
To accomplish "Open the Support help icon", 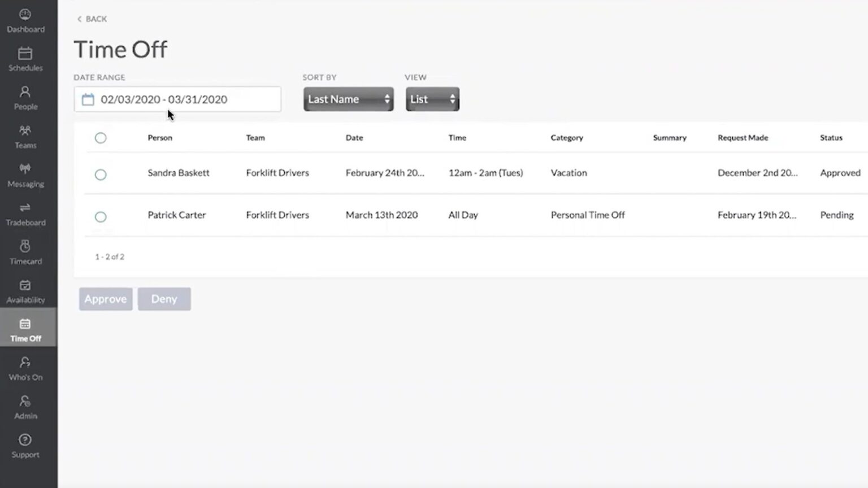I will (25, 440).
